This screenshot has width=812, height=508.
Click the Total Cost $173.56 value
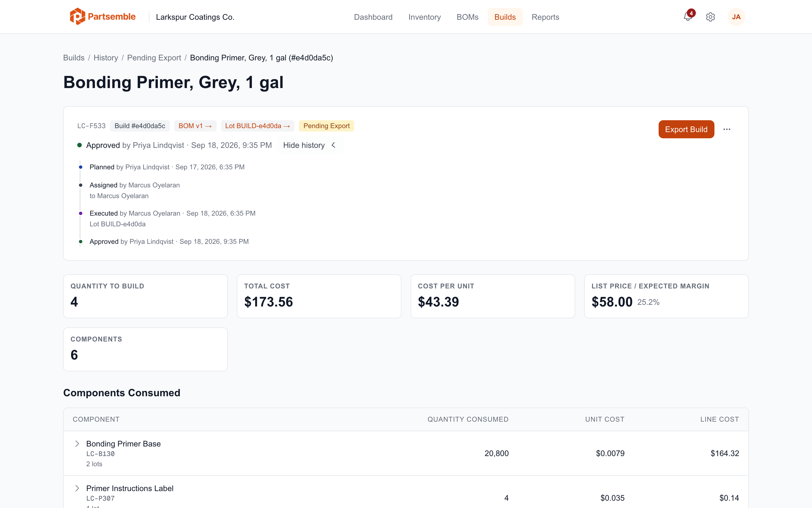click(x=268, y=302)
